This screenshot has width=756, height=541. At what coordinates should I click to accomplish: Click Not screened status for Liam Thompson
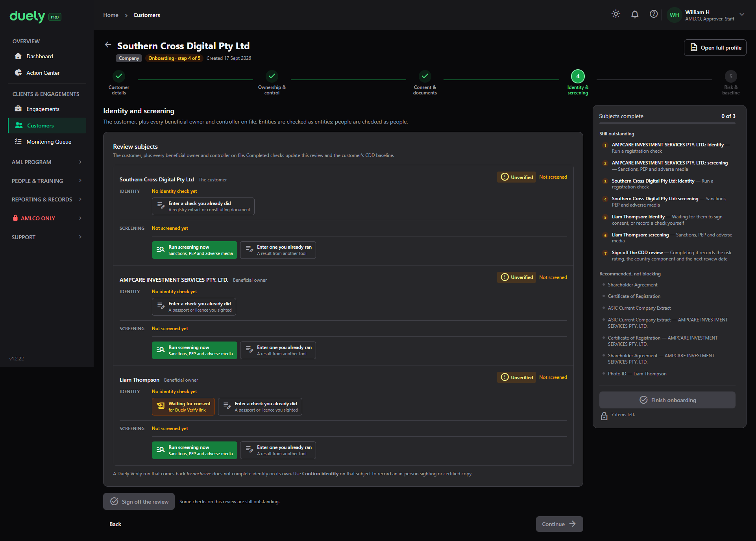553,377
